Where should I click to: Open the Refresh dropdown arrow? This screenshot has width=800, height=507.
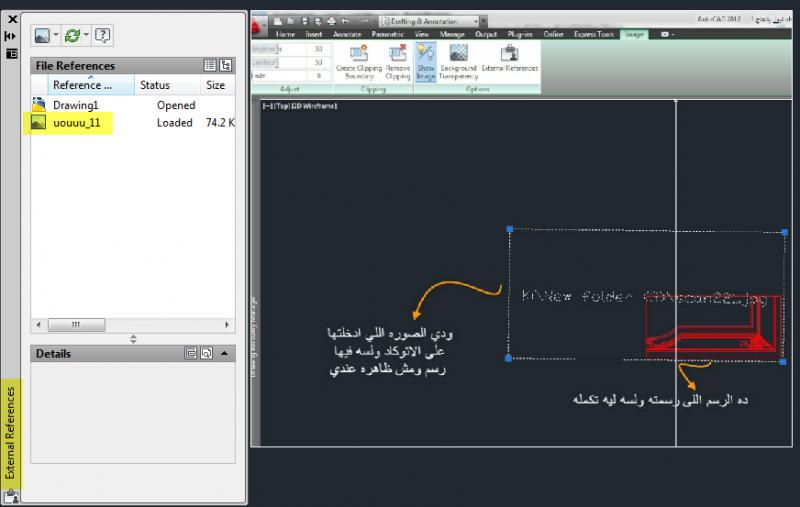(x=86, y=35)
